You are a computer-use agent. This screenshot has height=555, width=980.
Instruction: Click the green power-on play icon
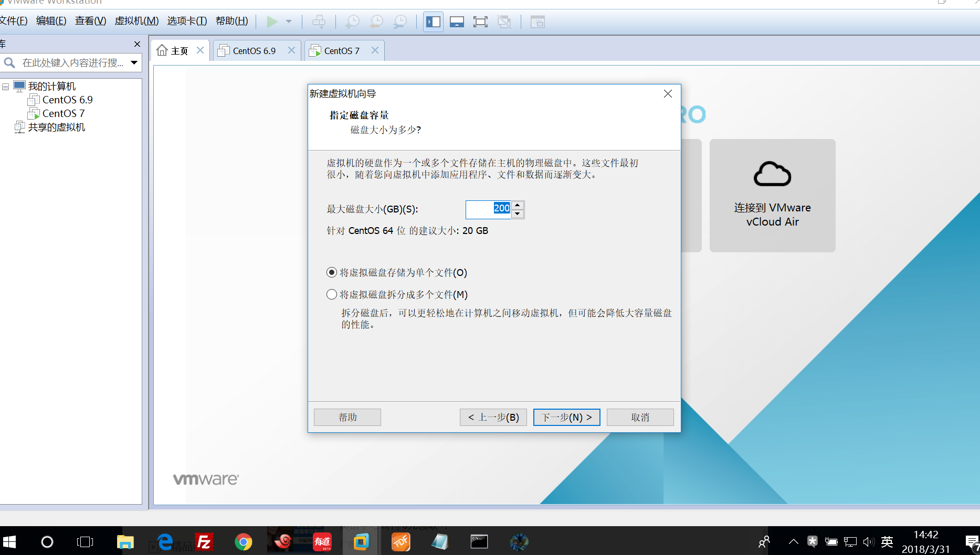[272, 22]
